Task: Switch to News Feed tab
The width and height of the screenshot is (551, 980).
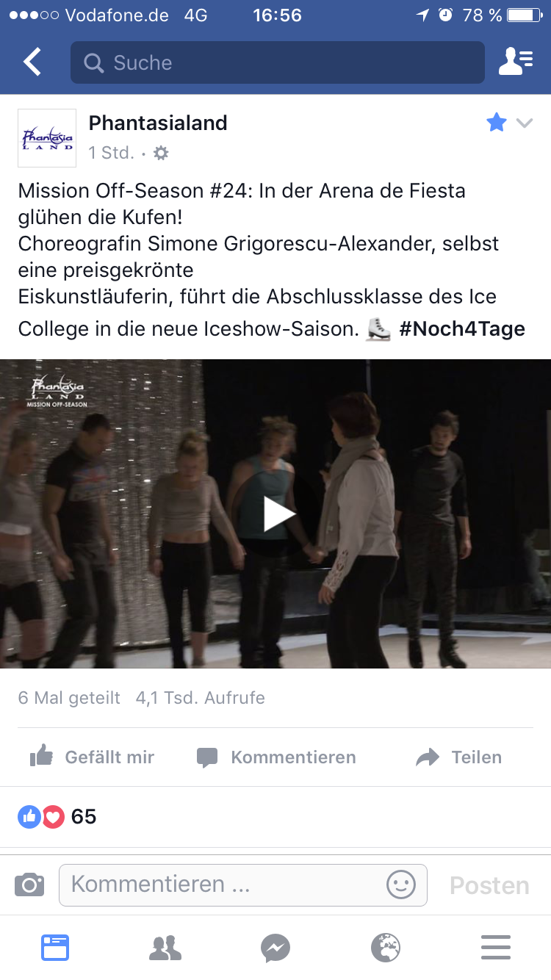Action: (x=55, y=948)
